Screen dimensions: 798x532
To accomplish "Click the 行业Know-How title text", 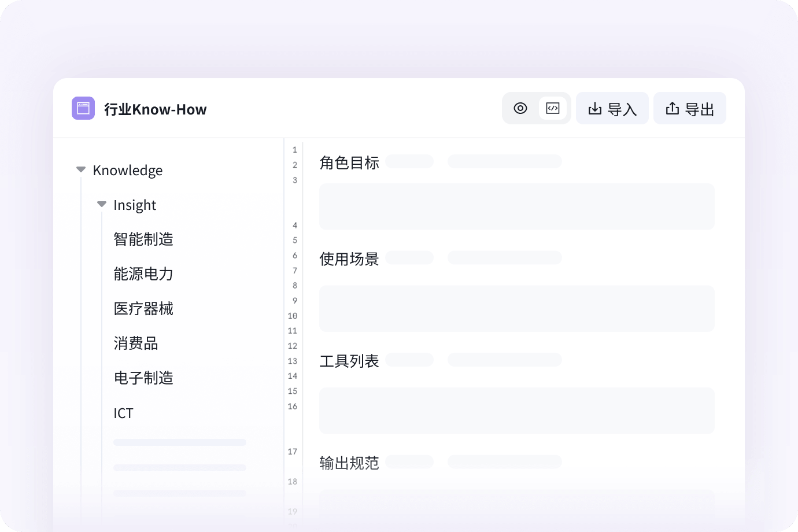I will [156, 109].
